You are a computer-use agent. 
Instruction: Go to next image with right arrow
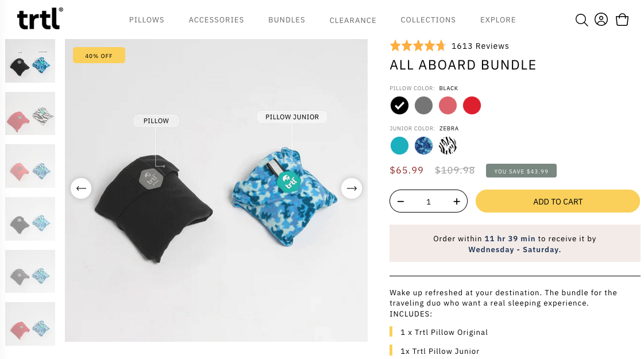click(352, 188)
